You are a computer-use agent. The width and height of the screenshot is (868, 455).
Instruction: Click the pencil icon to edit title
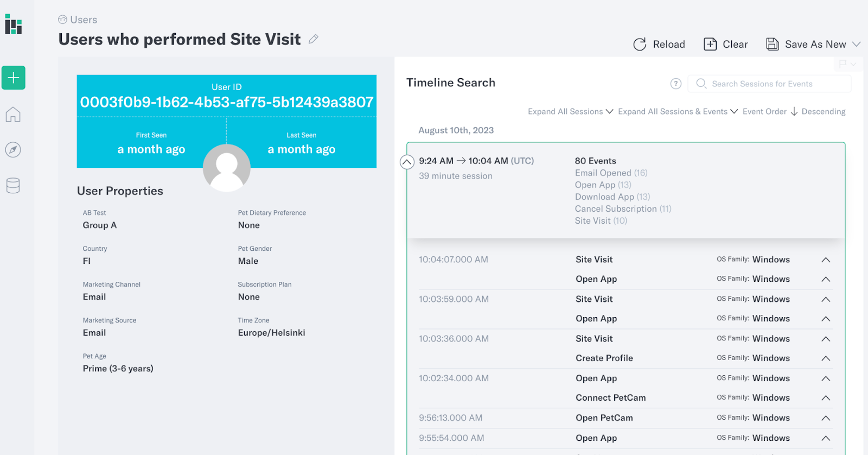(x=314, y=39)
